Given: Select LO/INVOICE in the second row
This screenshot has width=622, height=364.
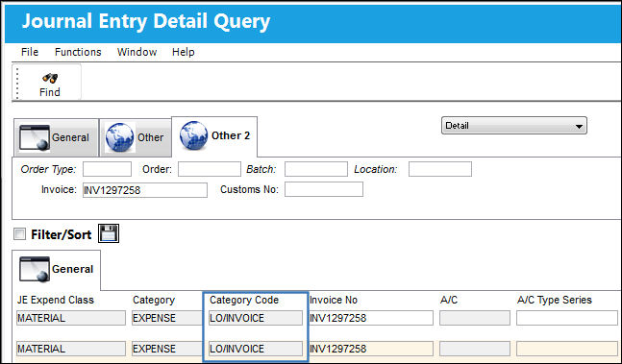Looking at the screenshot, I should [x=256, y=349].
